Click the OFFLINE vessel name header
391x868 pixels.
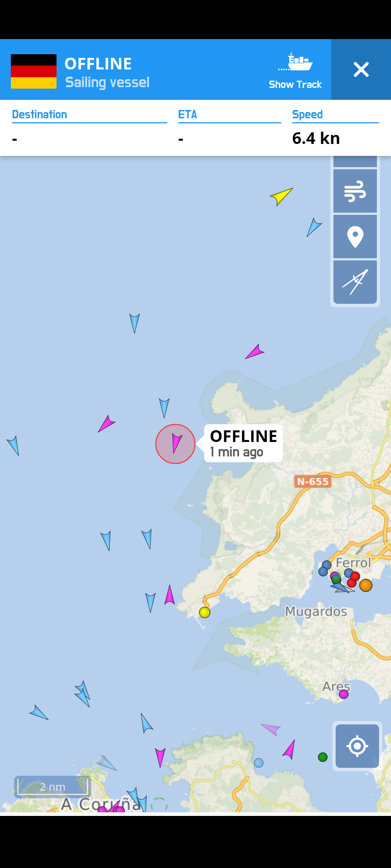98,64
